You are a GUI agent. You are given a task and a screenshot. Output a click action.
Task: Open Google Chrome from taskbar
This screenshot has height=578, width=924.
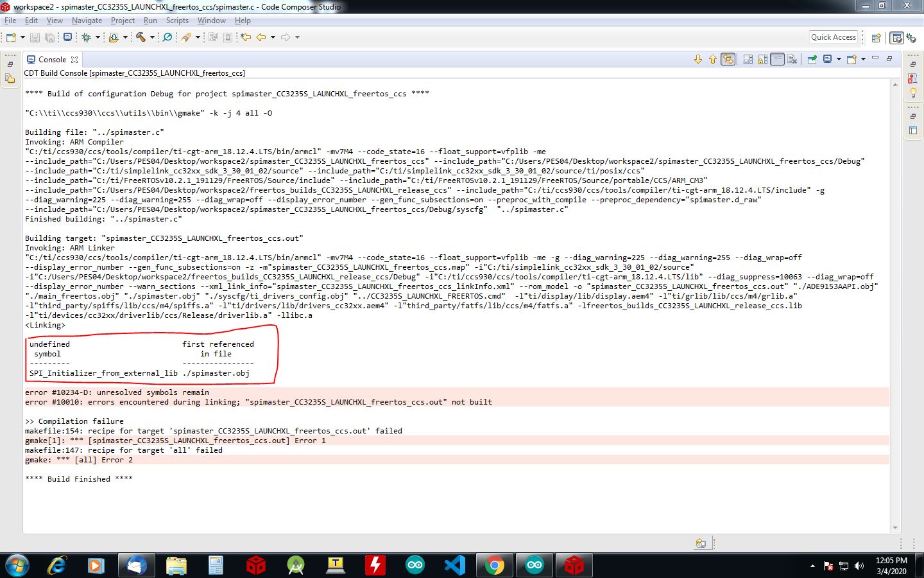pyautogui.click(x=494, y=565)
